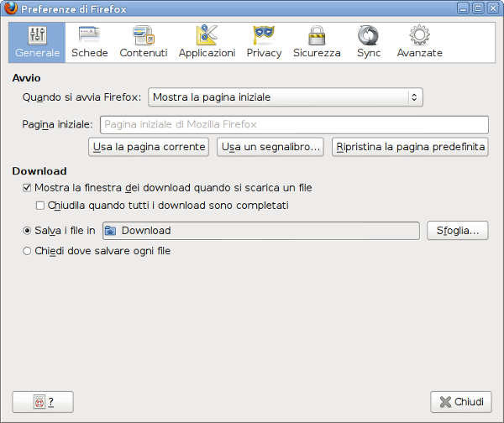Image resolution: width=504 pixels, height=423 pixels.
Task: Close window via title bar X
Action: pyautogui.click(x=493, y=8)
